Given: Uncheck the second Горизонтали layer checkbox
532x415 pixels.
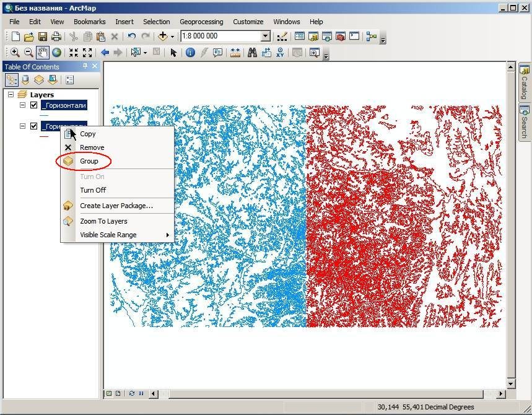Looking at the screenshot, I should click(33, 126).
